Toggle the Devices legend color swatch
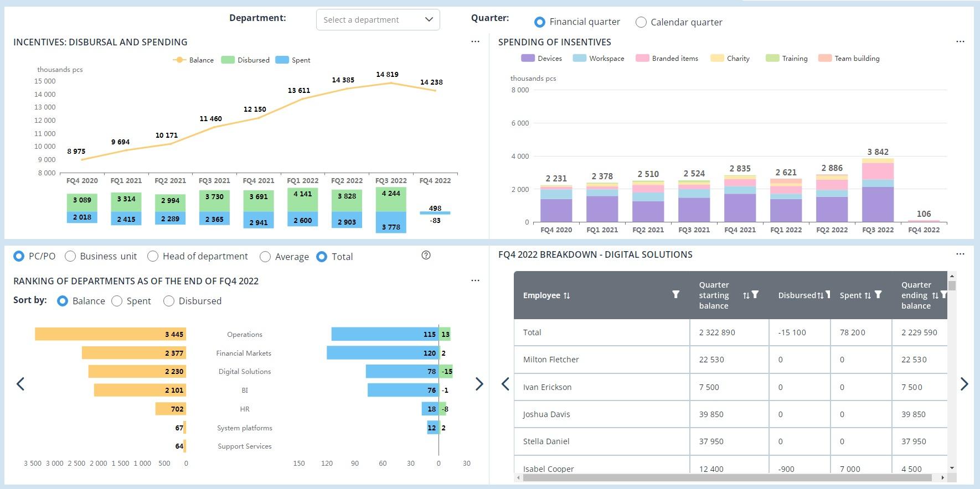Screen dimensions: 980x489 (528, 58)
